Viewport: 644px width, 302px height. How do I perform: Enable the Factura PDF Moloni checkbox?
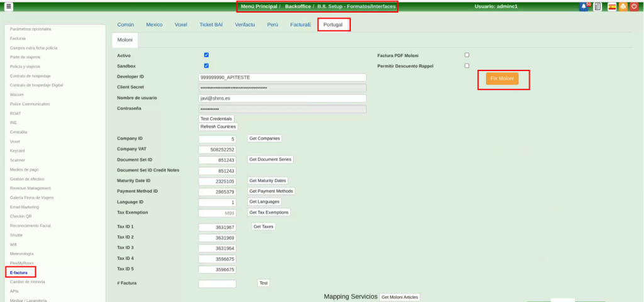click(466, 55)
